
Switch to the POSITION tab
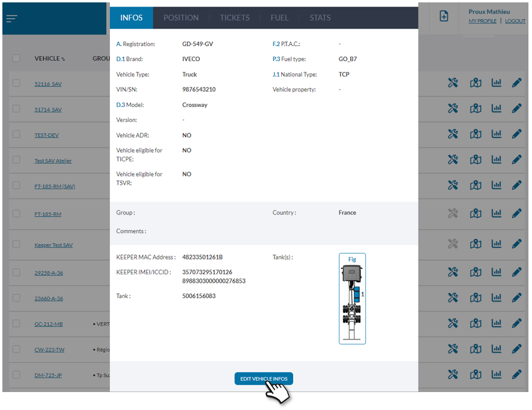(x=181, y=18)
